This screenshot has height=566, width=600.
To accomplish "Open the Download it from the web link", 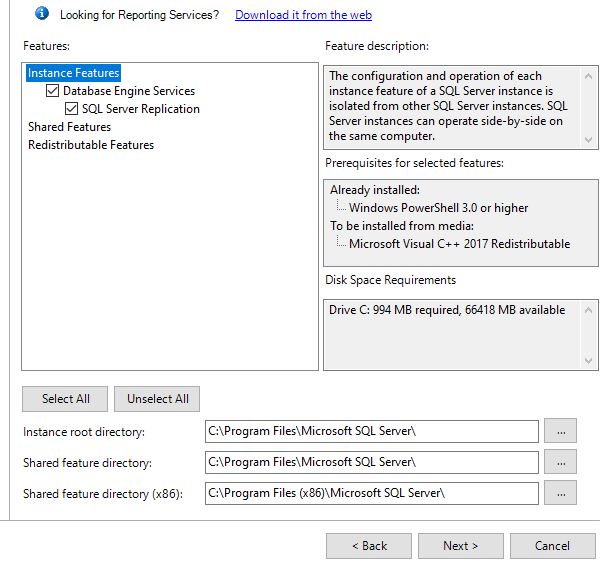I will click(x=303, y=15).
